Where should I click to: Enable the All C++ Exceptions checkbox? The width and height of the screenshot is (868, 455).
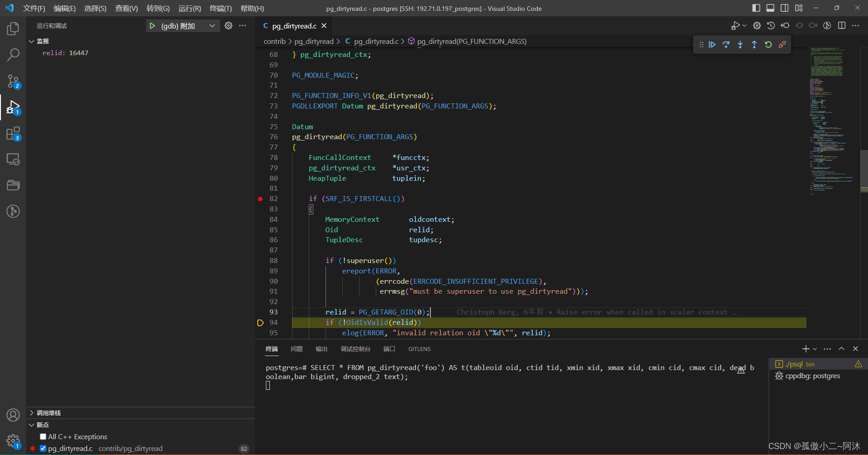coord(43,436)
